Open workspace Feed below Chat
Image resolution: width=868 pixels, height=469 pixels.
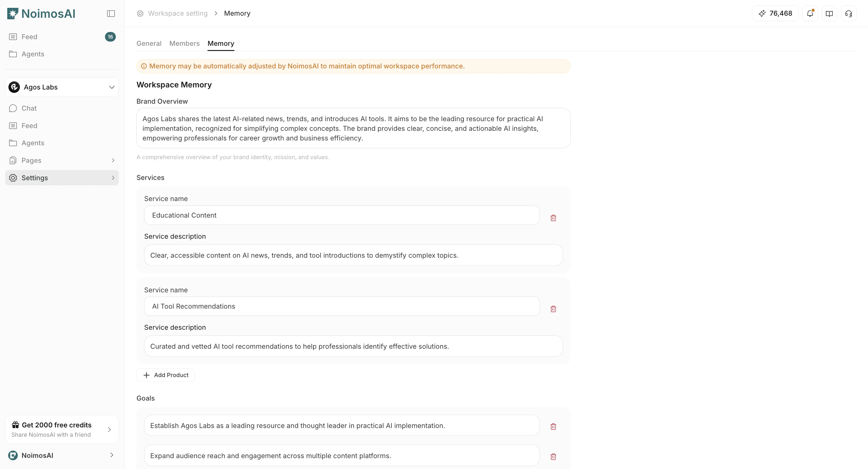[x=62, y=126]
